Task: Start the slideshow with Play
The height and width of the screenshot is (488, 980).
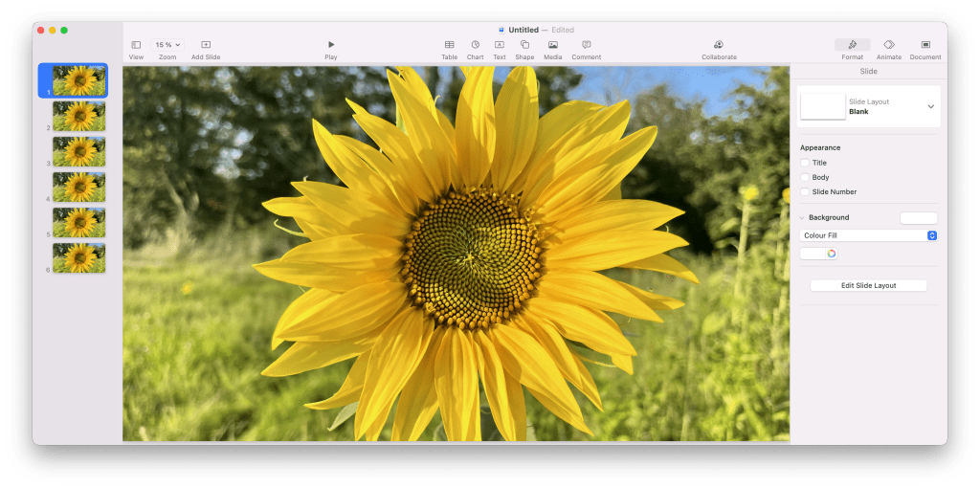Action: 330,45
